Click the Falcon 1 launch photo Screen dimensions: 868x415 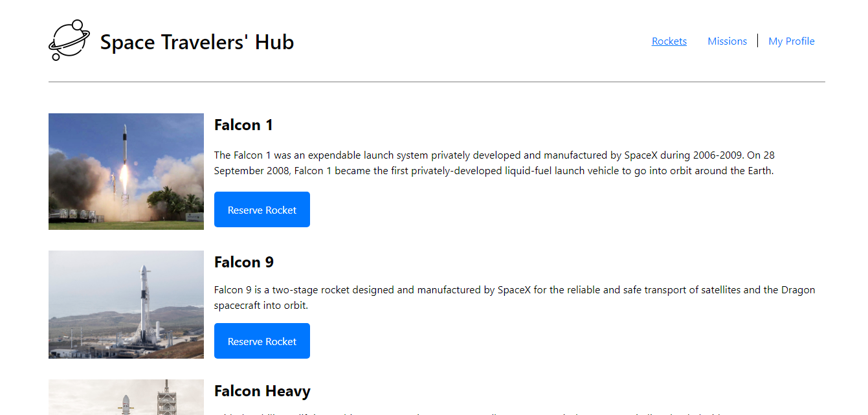[x=126, y=172]
